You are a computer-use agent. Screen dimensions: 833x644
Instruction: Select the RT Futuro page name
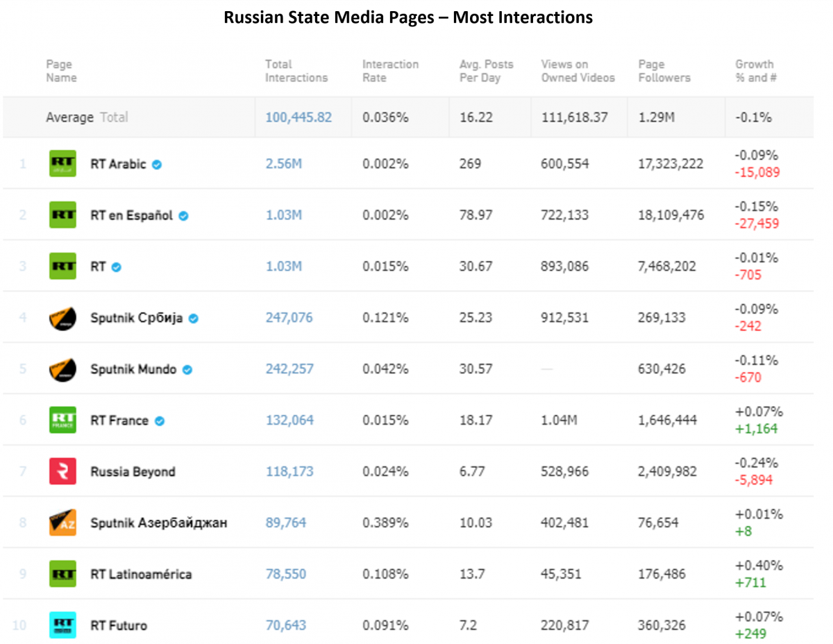tap(119, 625)
